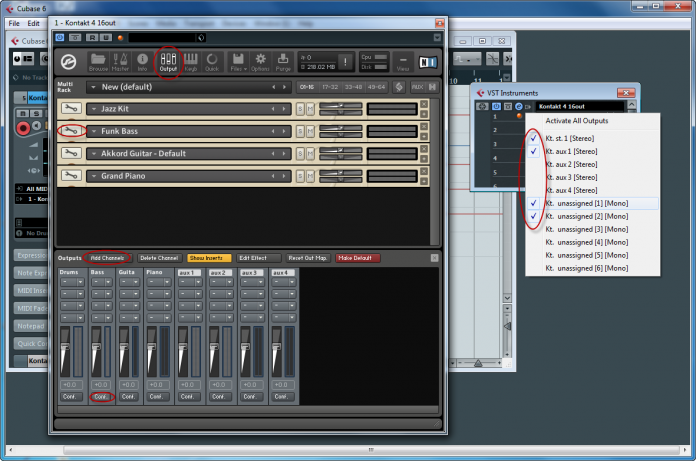
Task: Toggle the VST Instruments slot power button
Action: (496, 106)
